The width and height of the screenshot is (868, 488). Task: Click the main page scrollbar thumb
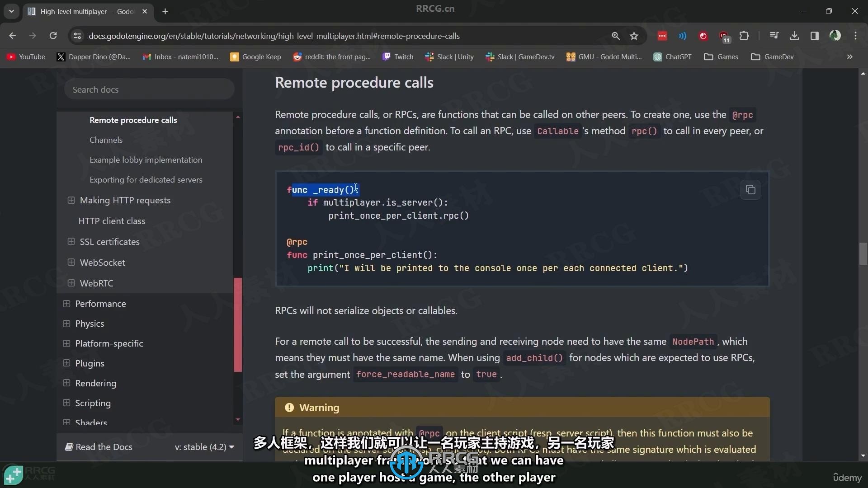pyautogui.click(x=863, y=254)
